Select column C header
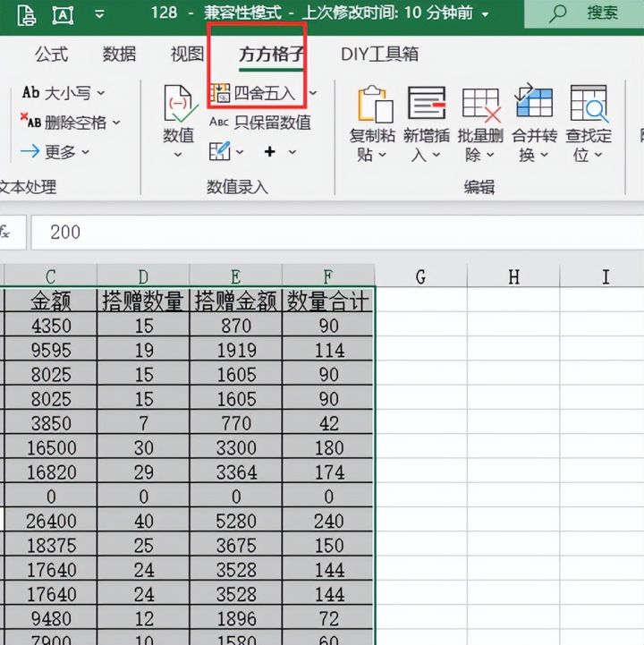Viewport: 644px width, 645px height. [51, 276]
